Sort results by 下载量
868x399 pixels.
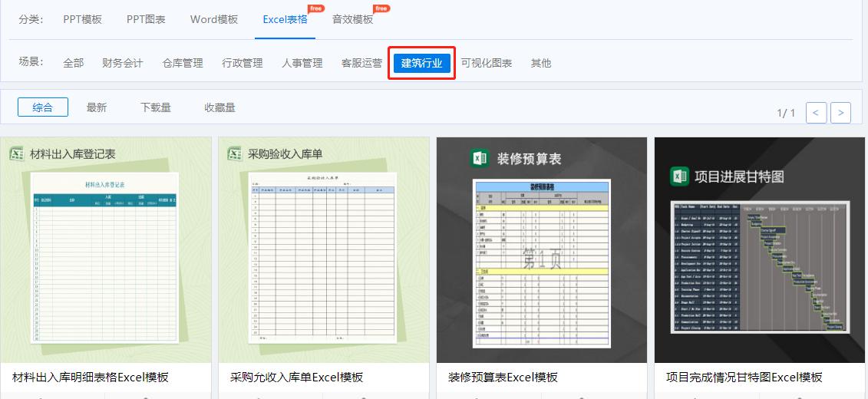point(156,107)
